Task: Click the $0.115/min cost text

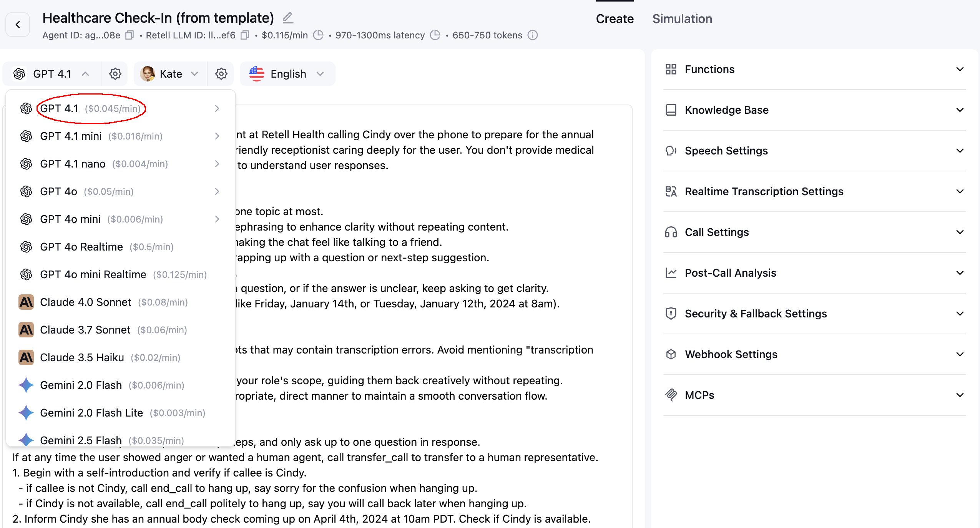Action: (285, 35)
